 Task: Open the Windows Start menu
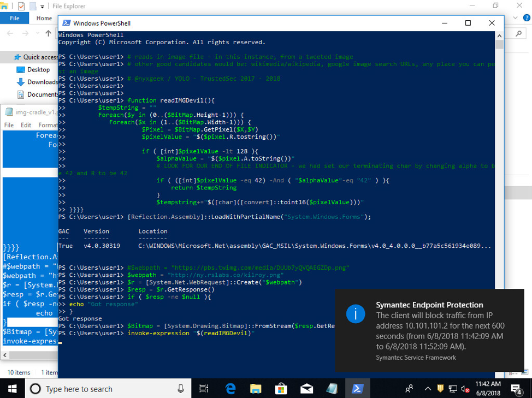[12, 389]
